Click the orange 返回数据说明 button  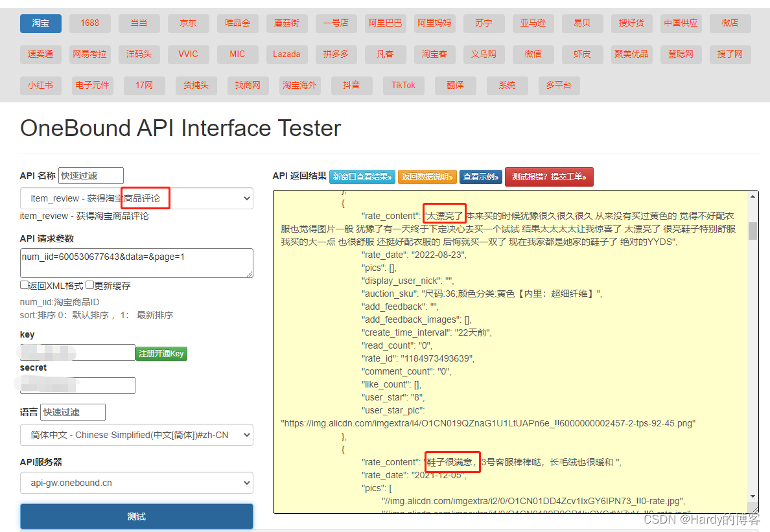(x=427, y=177)
